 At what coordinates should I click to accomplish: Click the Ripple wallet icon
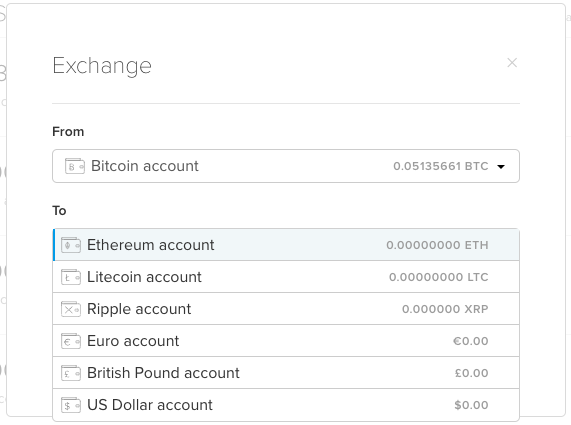click(x=71, y=309)
